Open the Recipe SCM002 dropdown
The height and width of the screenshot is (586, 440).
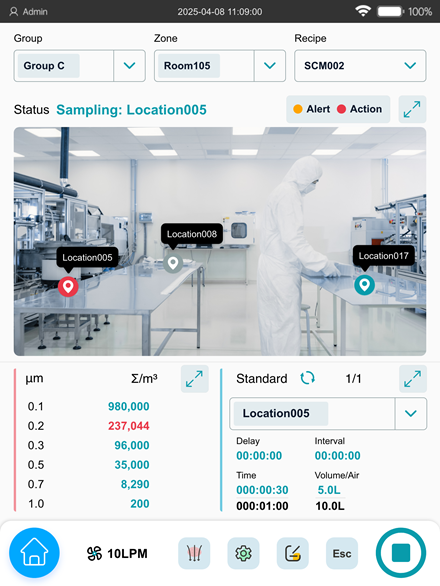click(360, 66)
